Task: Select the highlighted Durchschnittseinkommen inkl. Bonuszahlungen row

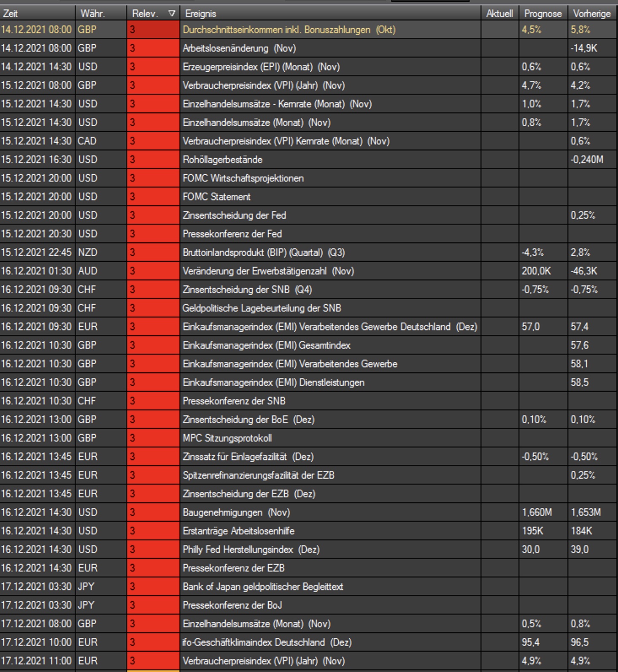Action: [x=289, y=30]
